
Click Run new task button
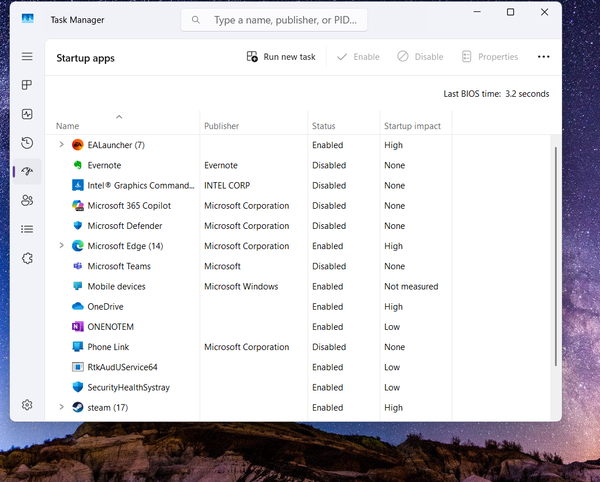(x=281, y=57)
